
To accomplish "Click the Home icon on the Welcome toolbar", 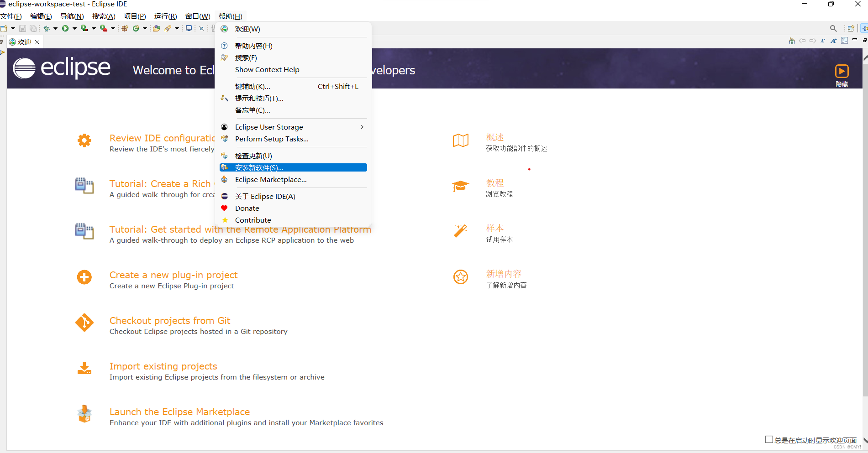I will pyautogui.click(x=791, y=41).
